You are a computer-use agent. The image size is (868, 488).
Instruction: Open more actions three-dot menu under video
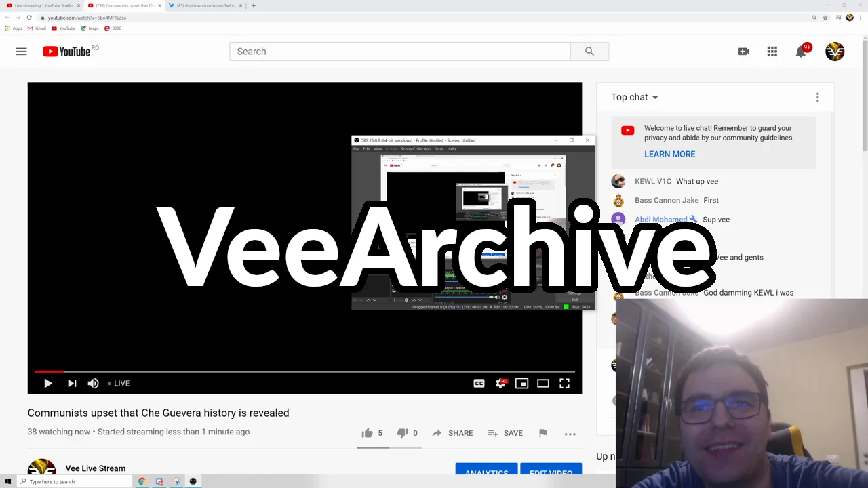coord(570,434)
